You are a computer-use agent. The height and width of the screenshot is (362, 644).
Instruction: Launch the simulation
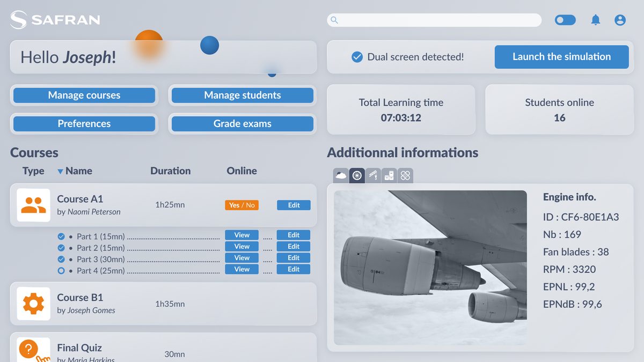coord(561,57)
